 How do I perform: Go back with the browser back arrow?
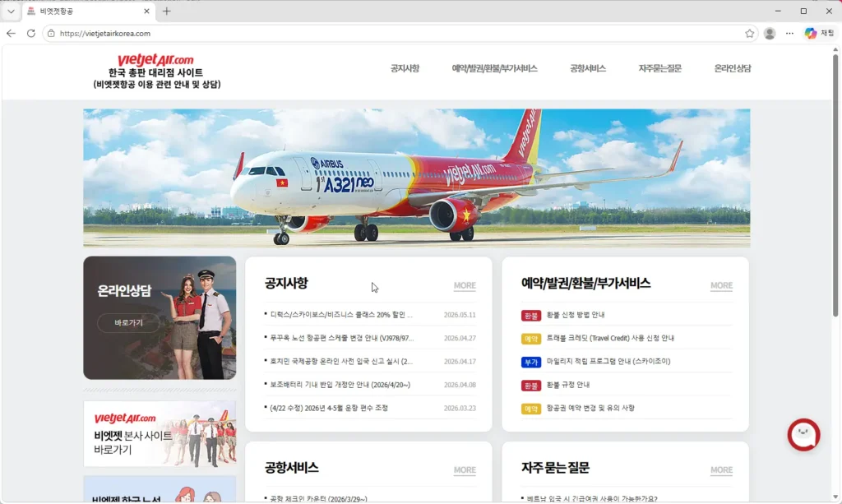point(11,33)
